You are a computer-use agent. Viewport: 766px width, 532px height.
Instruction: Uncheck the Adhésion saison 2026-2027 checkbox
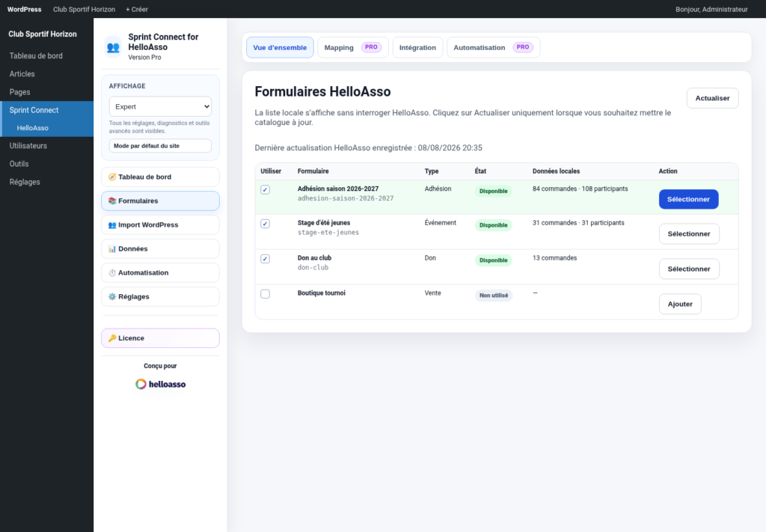pos(266,189)
